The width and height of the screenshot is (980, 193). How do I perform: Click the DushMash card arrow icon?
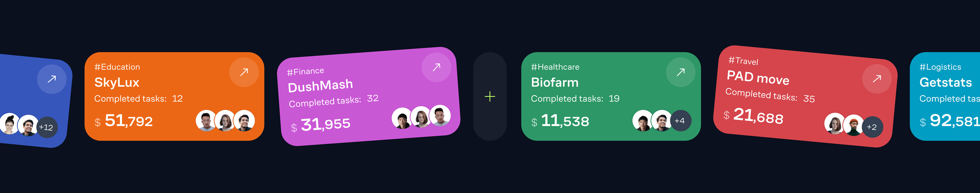click(436, 67)
